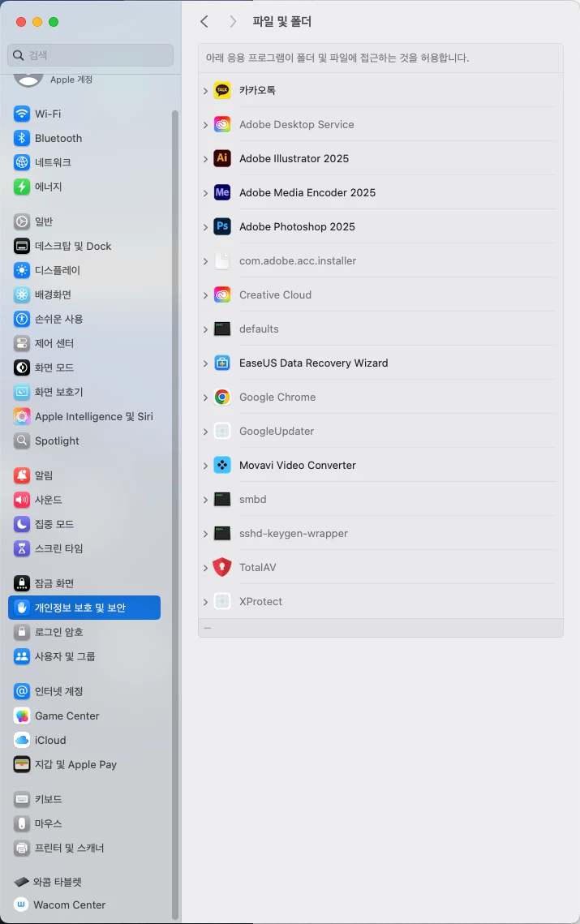Expand the Adobe Illustrator 2025 chevron
580x924 pixels.
[205, 159]
